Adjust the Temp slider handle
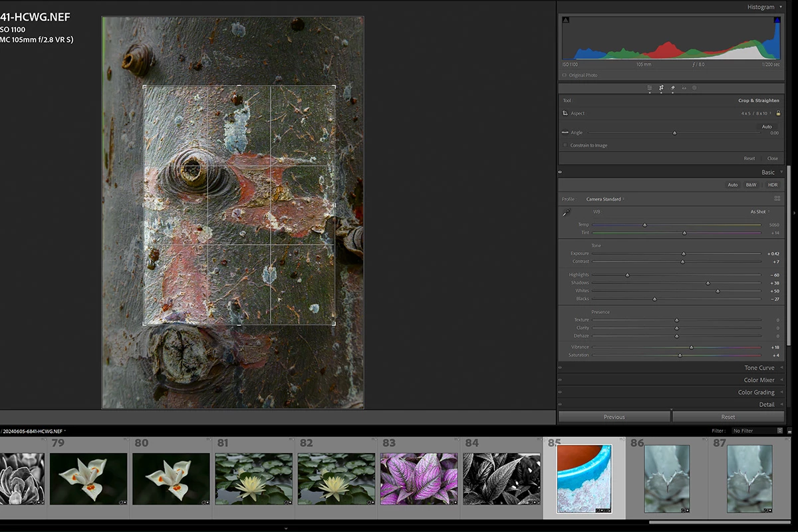 (x=644, y=225)
